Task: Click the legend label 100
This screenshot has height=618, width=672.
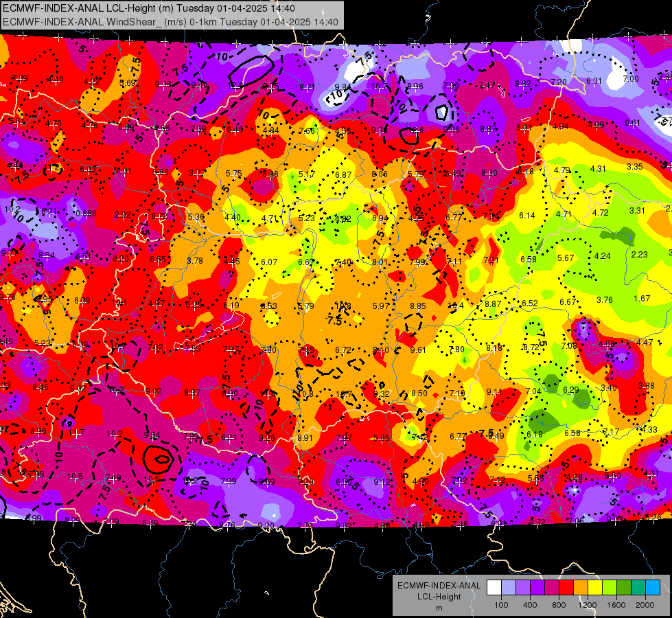Action: point(501,605)
